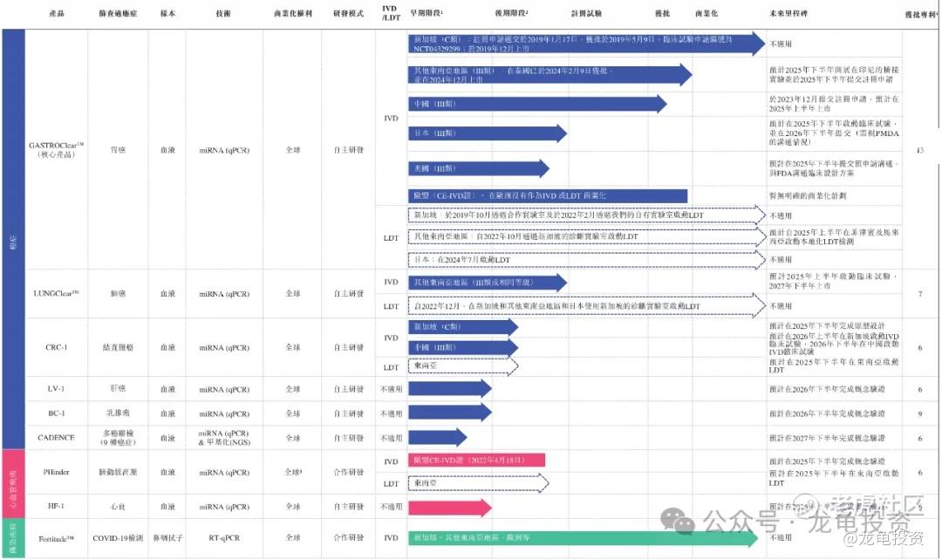
Task: Click the 技術 column header
Action: point(223,13)
